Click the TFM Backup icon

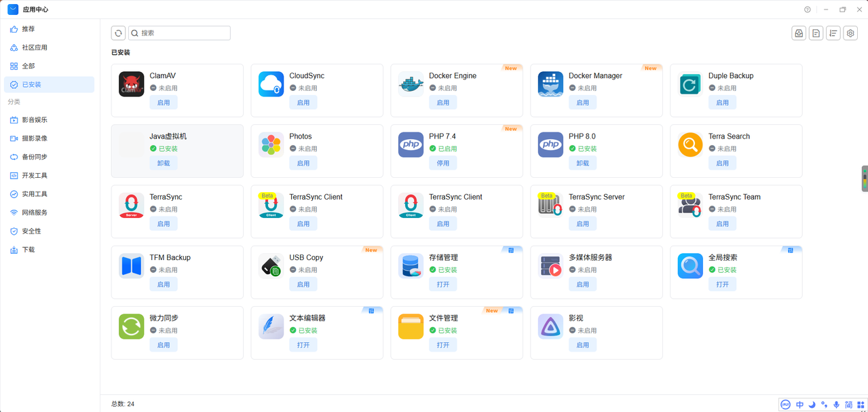(x=131, y=266)
